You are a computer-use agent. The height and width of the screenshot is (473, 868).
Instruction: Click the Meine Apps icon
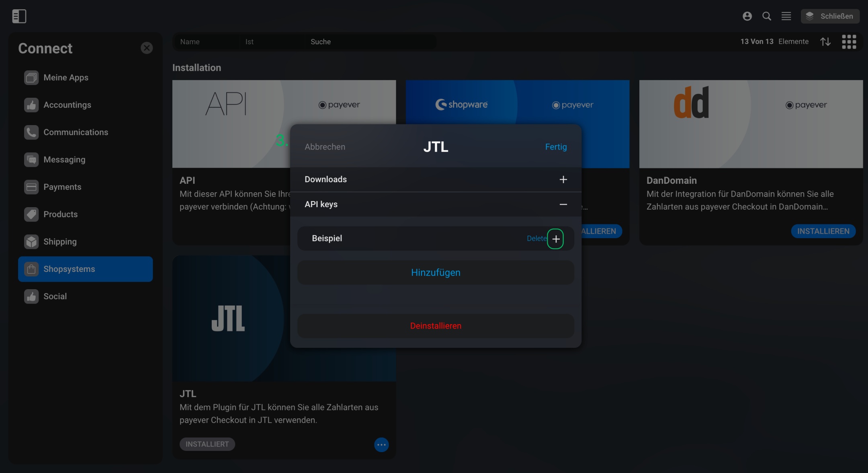point(31,78)
